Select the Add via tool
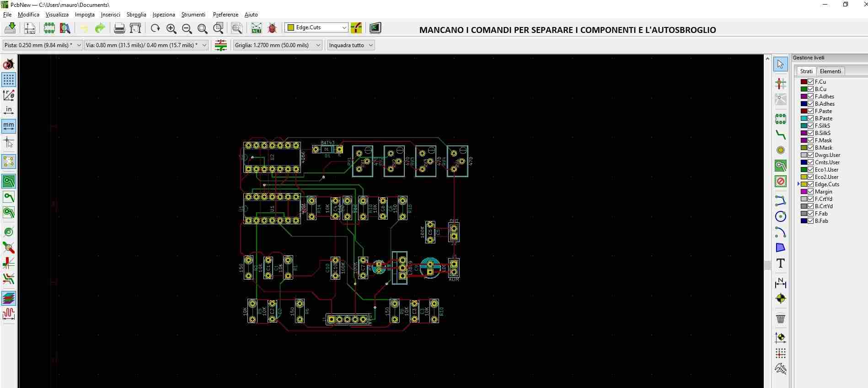Viewport: 868px width, 388px height. pyautogui.click(x=781, y=150)
